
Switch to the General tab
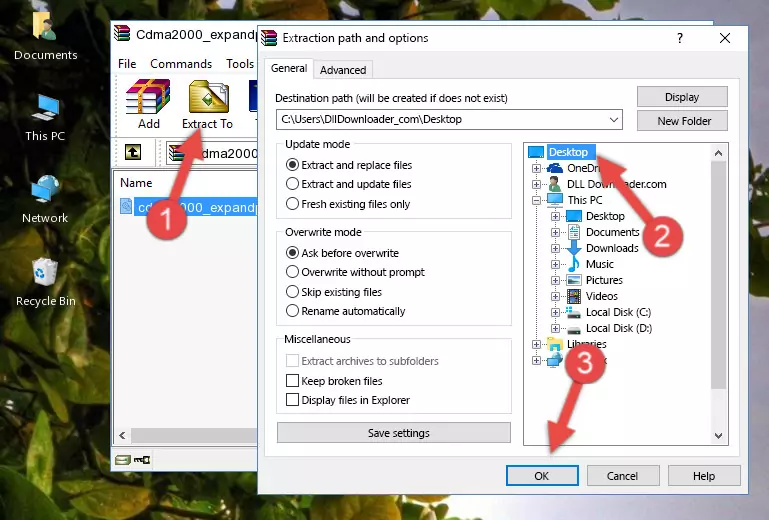point(289,68)
